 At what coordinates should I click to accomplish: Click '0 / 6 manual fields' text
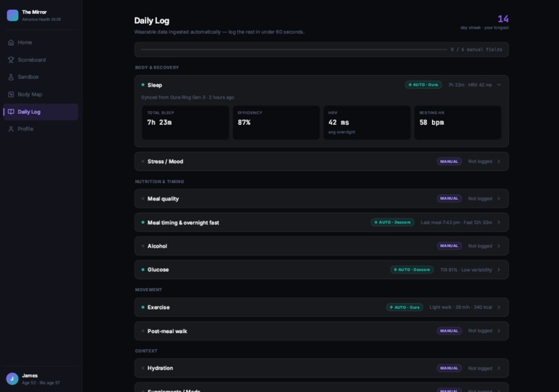click(x=476, y=49)
